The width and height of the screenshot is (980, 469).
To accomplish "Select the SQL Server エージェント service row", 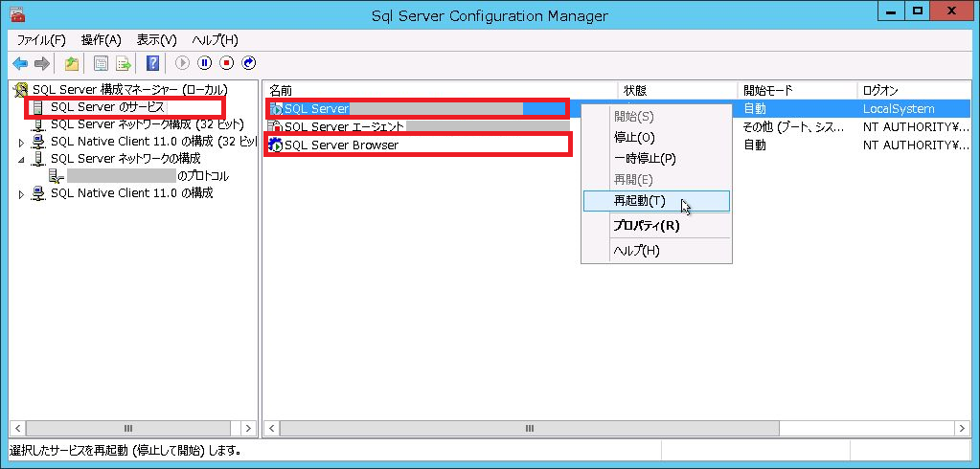I will pyautogui.click(x=344, y=126).
